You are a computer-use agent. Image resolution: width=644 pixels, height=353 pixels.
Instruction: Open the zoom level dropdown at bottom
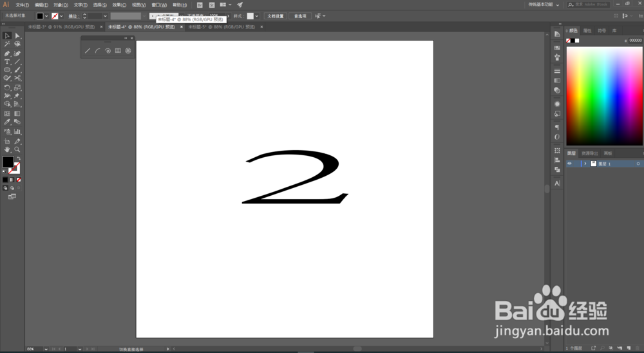(x=46, y=349)
